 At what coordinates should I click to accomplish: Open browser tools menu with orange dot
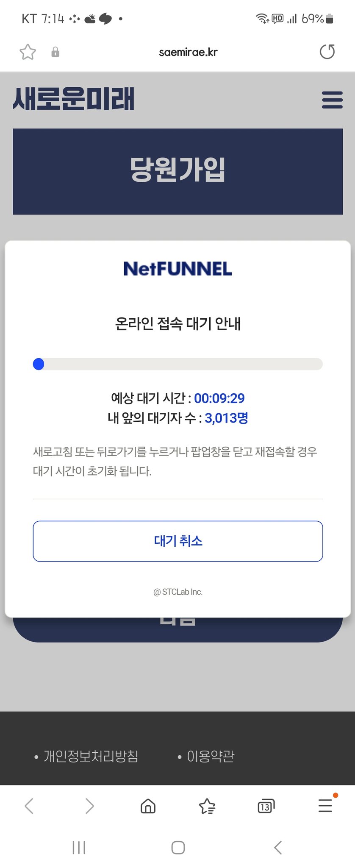click(325, 805)
